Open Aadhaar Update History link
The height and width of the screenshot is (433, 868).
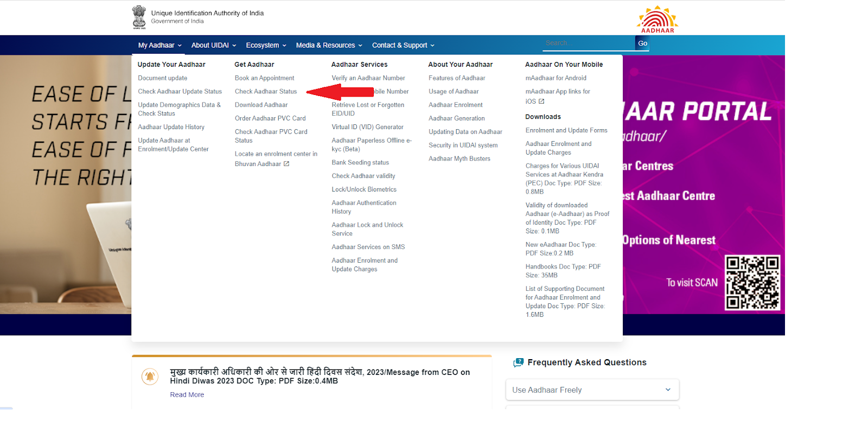coord(171,127)
